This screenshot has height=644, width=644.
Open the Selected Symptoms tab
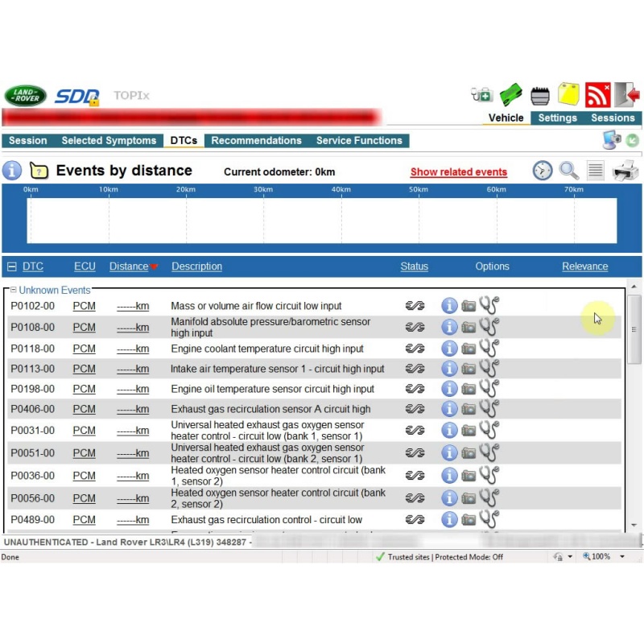pyautogui.click(x=109, y=140)
